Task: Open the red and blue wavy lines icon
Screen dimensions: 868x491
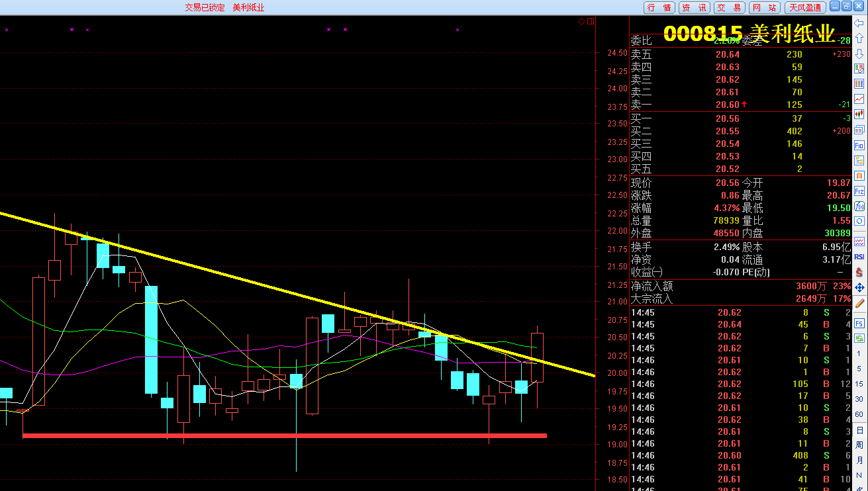Action: [x=859, y=242]
